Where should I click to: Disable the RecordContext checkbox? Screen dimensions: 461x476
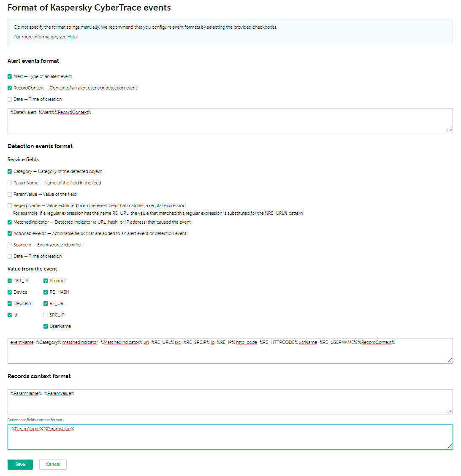point(10,88)
